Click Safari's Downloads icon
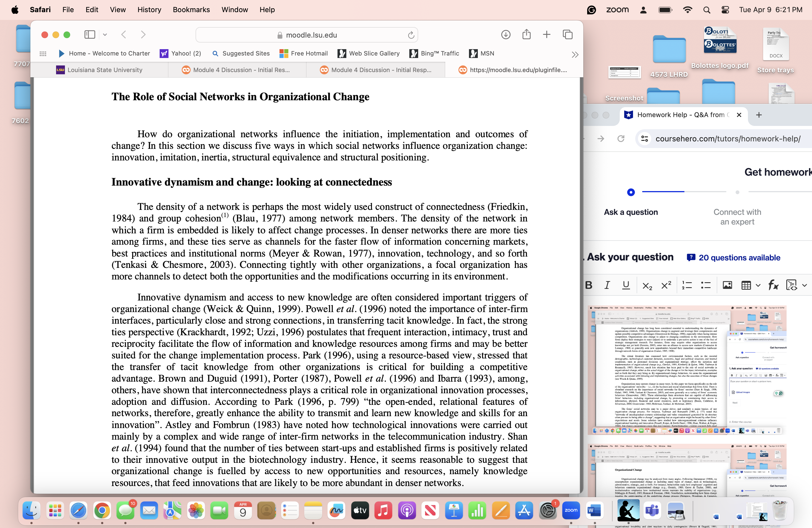Screen dimensions: 812x528 point(506,35)
